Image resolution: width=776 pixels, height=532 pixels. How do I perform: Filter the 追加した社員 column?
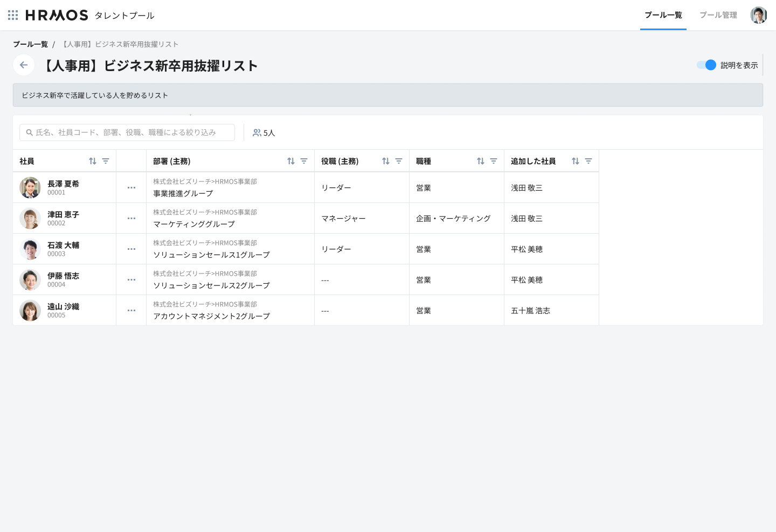pyautogui.click(x=588, y=161)
